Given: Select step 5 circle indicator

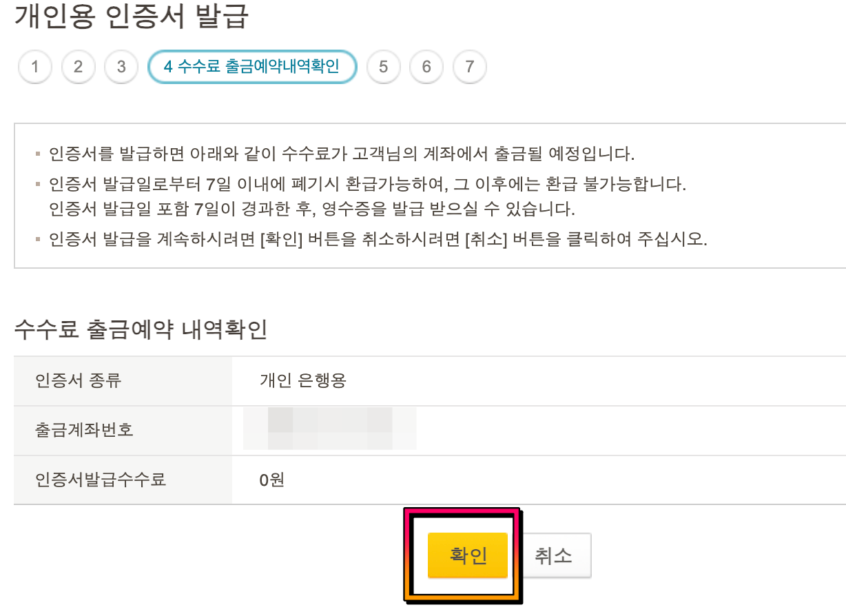Looking at the screenshot, I should (383, 67).
